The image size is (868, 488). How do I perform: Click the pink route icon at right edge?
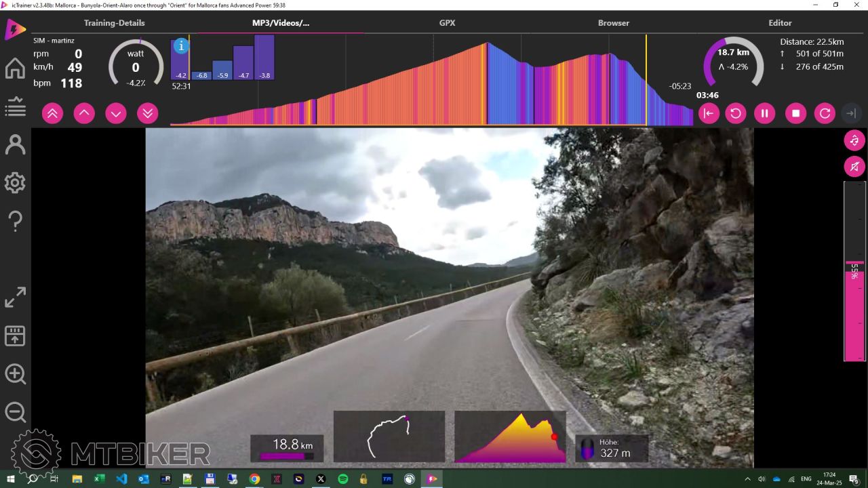854,140
